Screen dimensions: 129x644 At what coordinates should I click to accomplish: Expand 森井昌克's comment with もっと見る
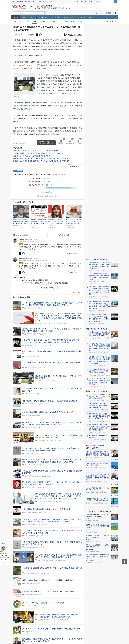coord(31,268)
